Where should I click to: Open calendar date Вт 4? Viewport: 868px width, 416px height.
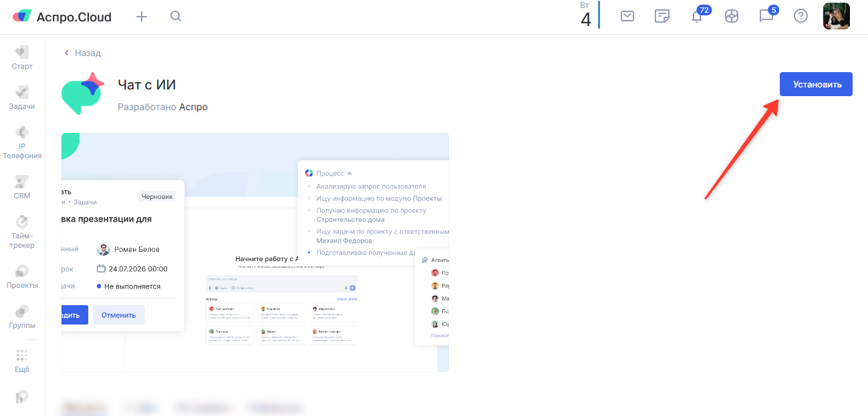click(585, 15)
